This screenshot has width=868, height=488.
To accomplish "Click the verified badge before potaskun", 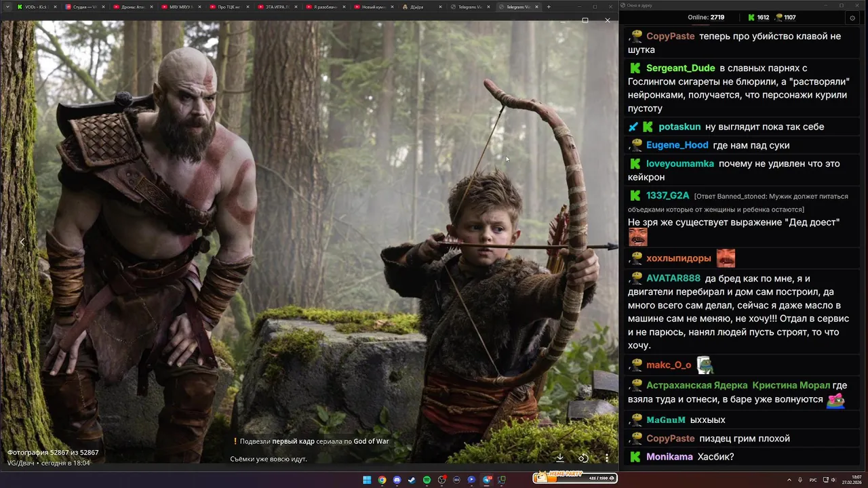I will 633,127.
